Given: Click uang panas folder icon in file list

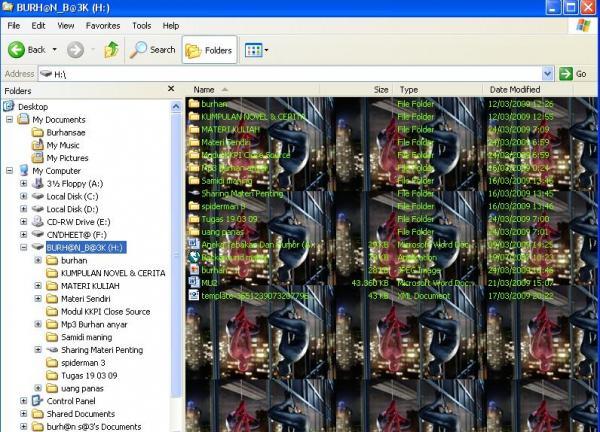Looking at the screenshot, I should 194,231.
